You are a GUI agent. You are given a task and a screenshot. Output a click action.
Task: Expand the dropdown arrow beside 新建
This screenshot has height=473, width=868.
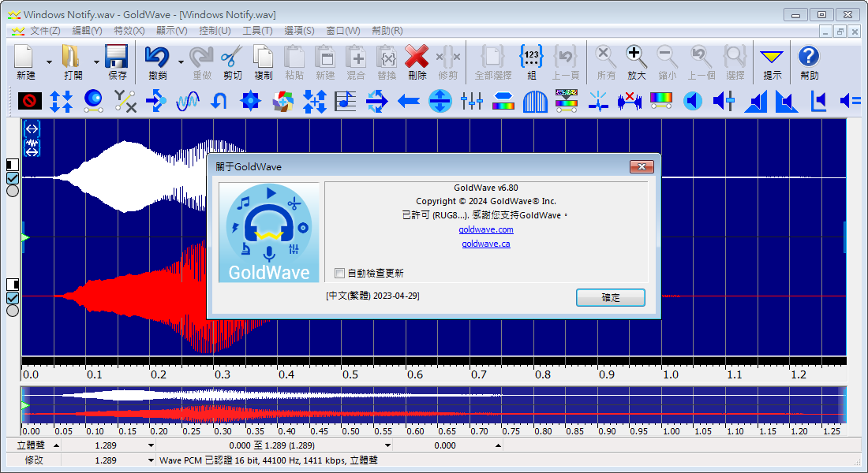tap(49, 62)
